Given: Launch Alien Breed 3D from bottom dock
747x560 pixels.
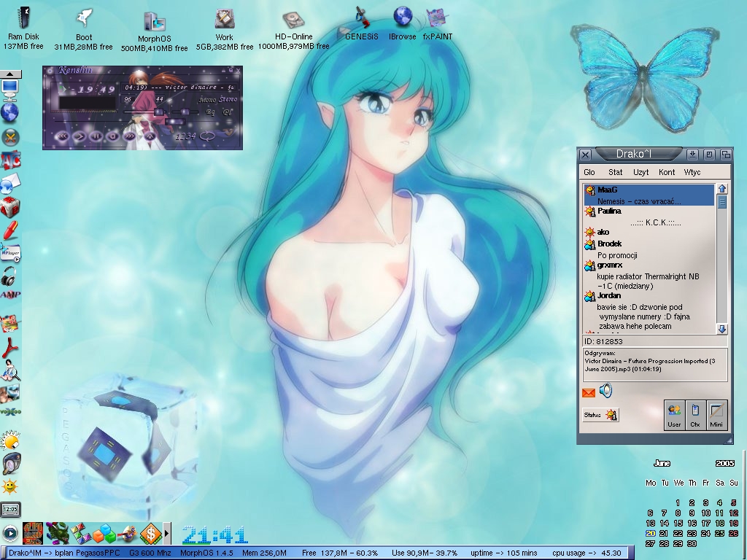Looking at the screenshot, I should 33,533.
